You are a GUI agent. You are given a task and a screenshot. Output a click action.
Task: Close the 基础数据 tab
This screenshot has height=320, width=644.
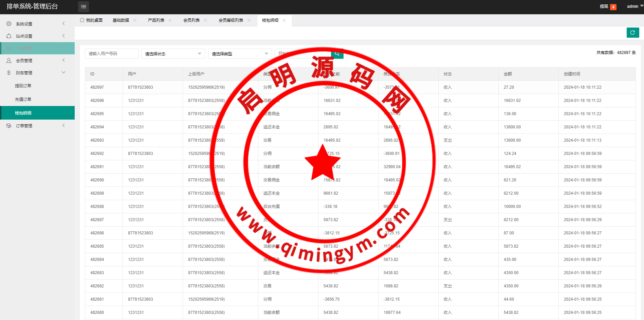click(x=135, y=20)
